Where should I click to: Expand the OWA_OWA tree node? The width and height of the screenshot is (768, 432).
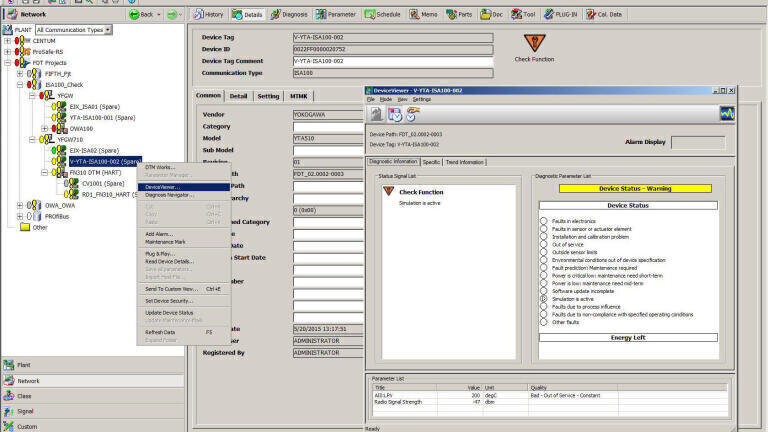point(20,205)
